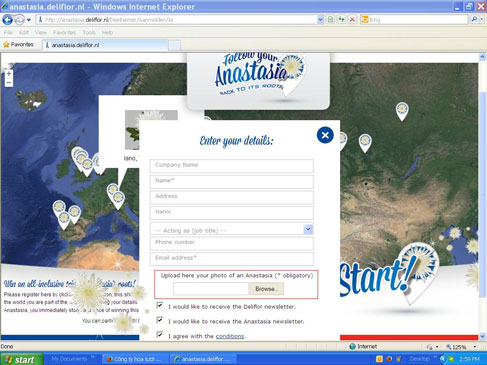Click the Refresh page icon in address bar

[x=341, y=20]
